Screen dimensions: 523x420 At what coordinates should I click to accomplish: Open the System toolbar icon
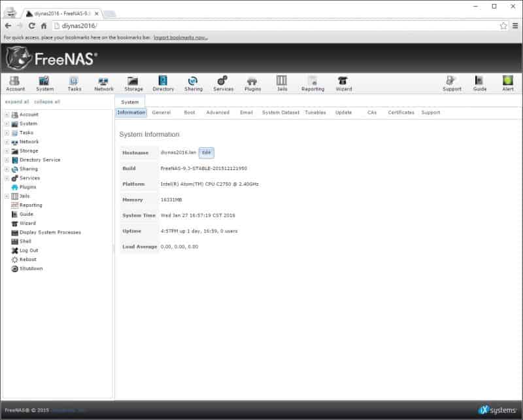coord(44,84)
